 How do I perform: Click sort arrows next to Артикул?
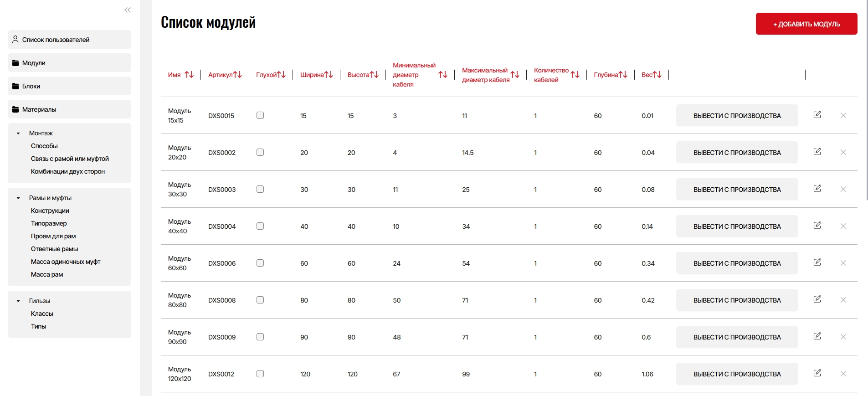pyautogui.click(x=237, y=75)
